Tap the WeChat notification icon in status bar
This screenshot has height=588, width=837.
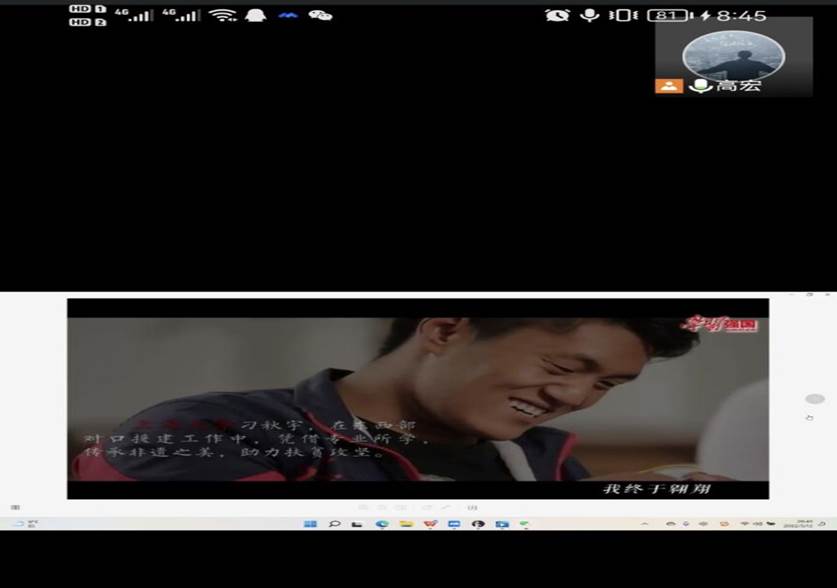pos(320,15)
